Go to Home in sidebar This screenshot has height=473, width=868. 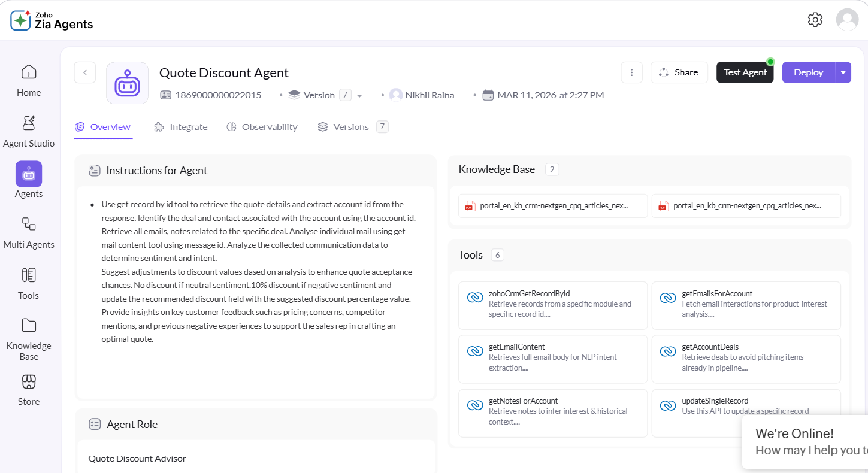click(x=29, y=81)
